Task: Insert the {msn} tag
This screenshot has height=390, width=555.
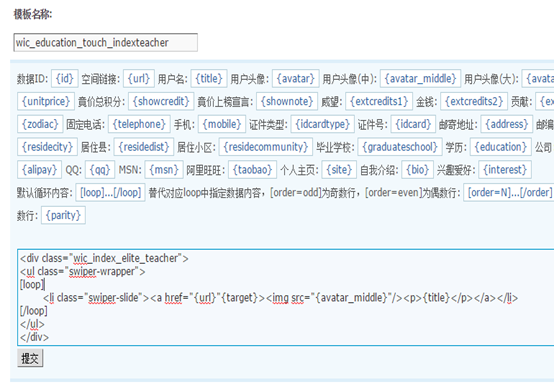Action: (x=164, y=170)
